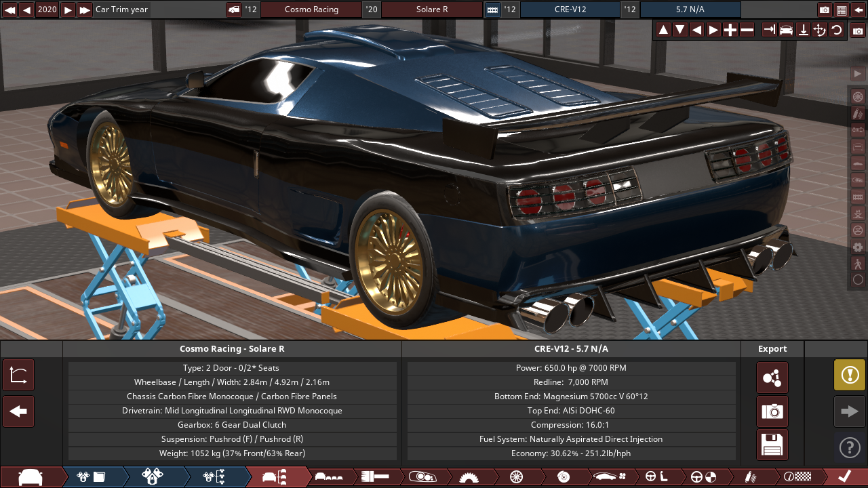Zoom out with the minus button

click(747, 30)
